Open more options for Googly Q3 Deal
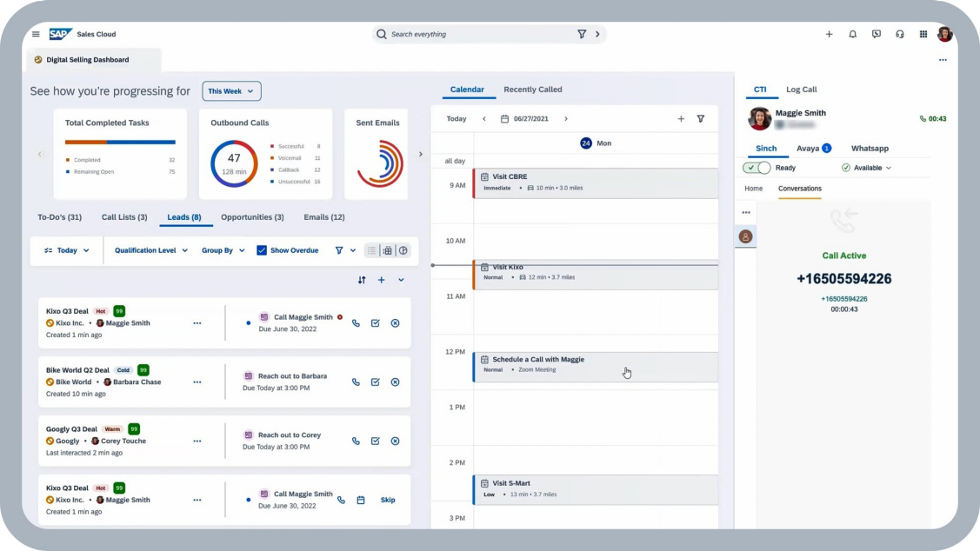Screen dimensions: 980x551 pyautogui.click(x=197, y=441)
